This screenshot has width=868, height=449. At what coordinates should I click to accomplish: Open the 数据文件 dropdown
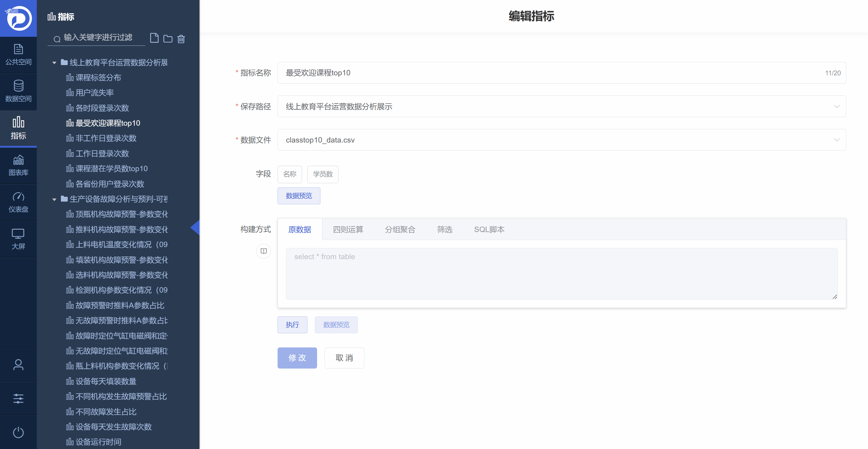pyautogui.click(x=561, y=140)
